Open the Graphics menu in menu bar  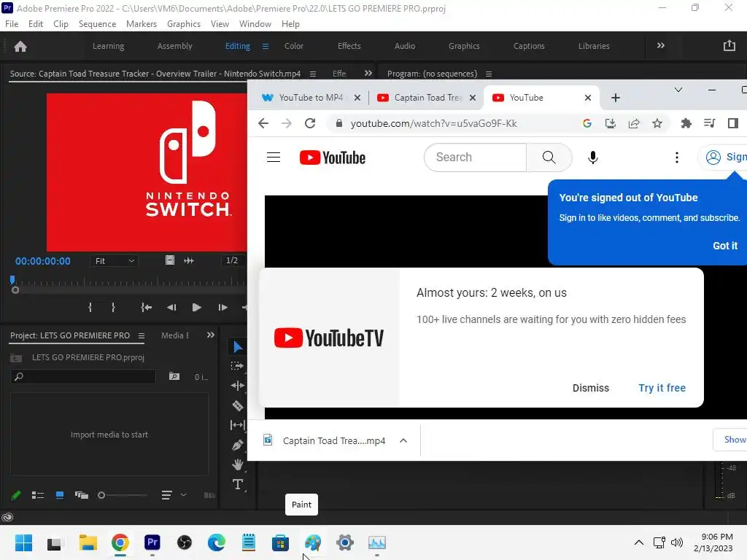click(x=183, y=24)
